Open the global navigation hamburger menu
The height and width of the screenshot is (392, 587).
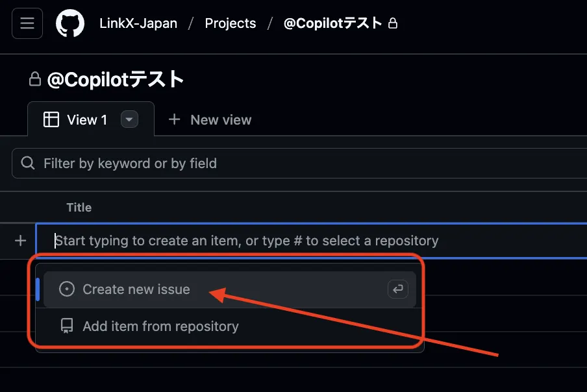click(27, 23)
